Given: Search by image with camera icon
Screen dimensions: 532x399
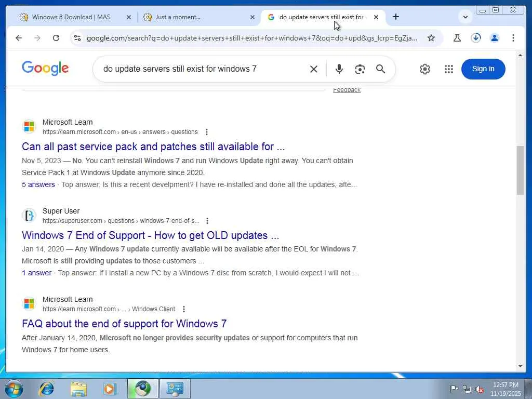Looking at the screenshot, I should pos(360,69).
